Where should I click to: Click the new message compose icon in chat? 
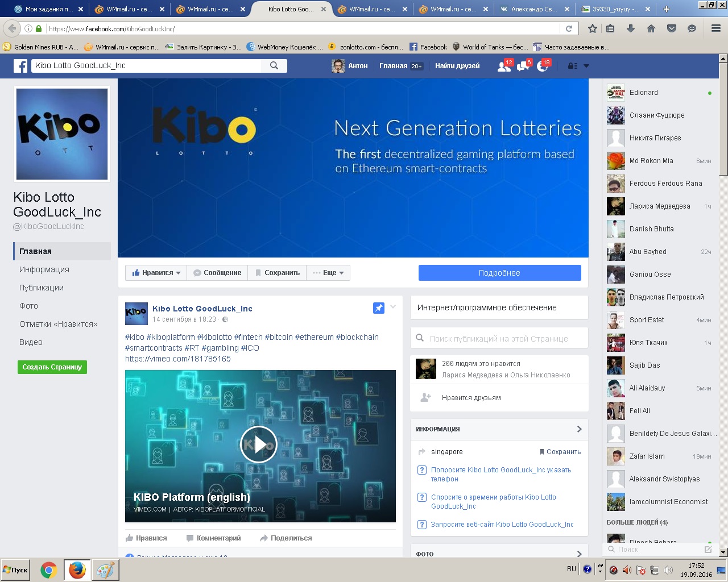point(708,550)
